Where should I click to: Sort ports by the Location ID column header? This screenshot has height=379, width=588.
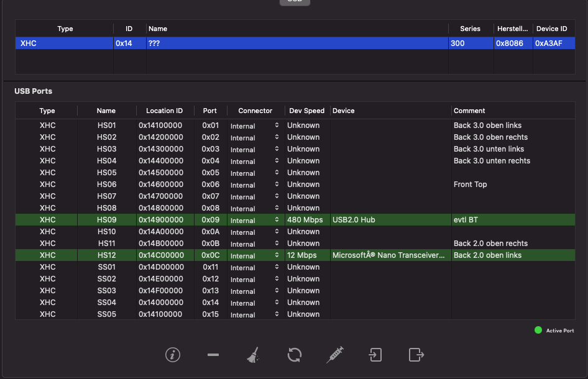point(164,111)
